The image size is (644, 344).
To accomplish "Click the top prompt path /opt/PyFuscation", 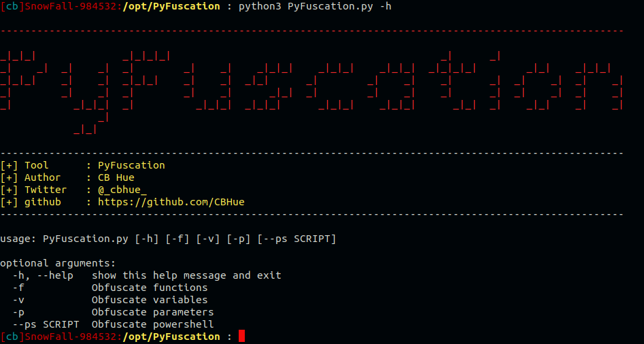I will (171, 6).
